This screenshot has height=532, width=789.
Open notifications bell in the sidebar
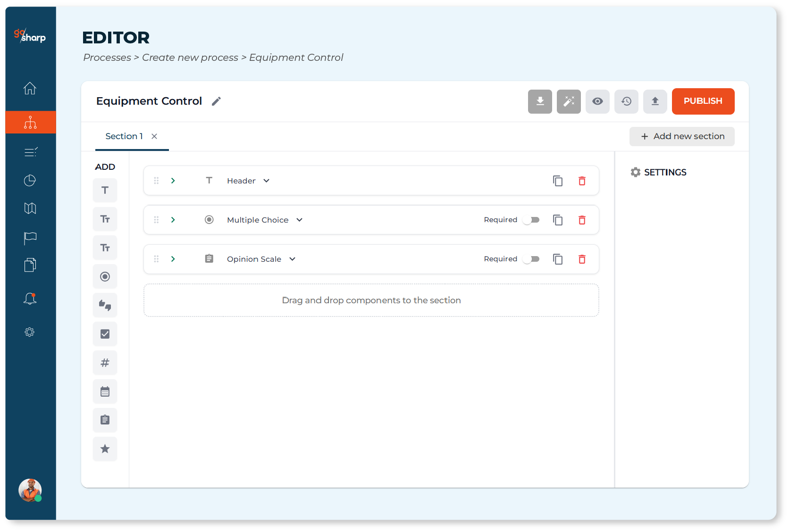(30, 299)
